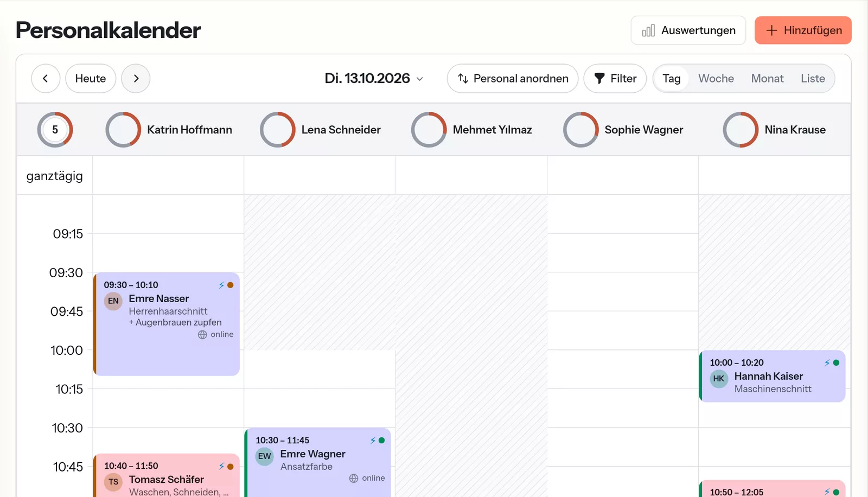Click Mehmet Yılmaz's workload ring
The height and width of the screenshot is (497, 868).
pyautogui.click(x=429, y=130)
